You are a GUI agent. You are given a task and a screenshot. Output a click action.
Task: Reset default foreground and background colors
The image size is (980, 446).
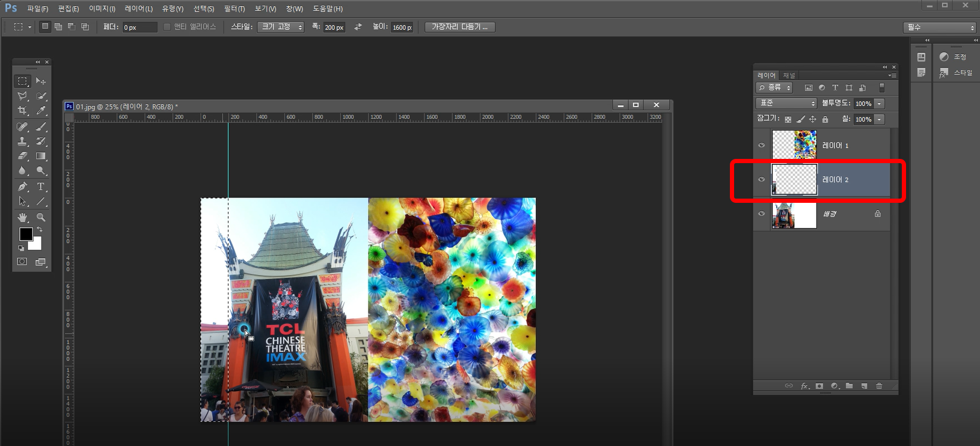(21, 248)
